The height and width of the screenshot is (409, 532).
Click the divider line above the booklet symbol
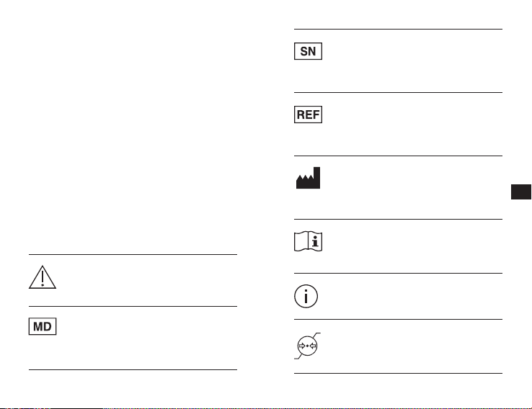(398, 219)
